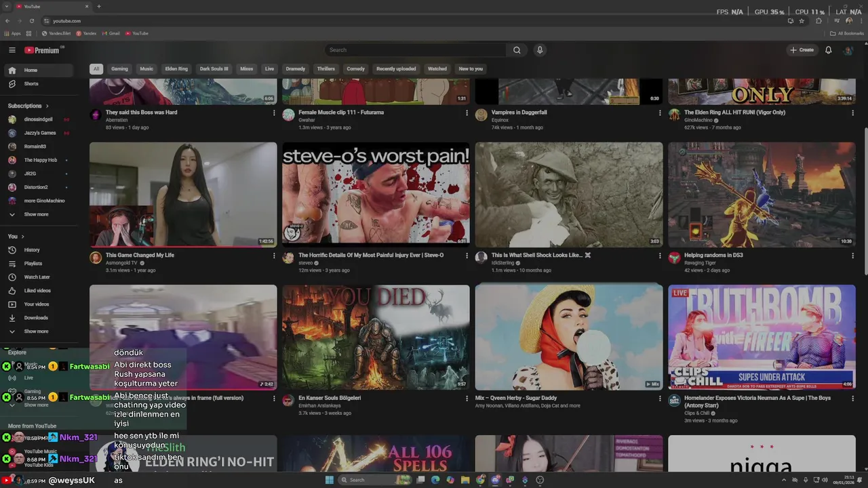Open a new browser tab
Image resolution: width=868 pixels, height=488 pixels.
point(99,6)
